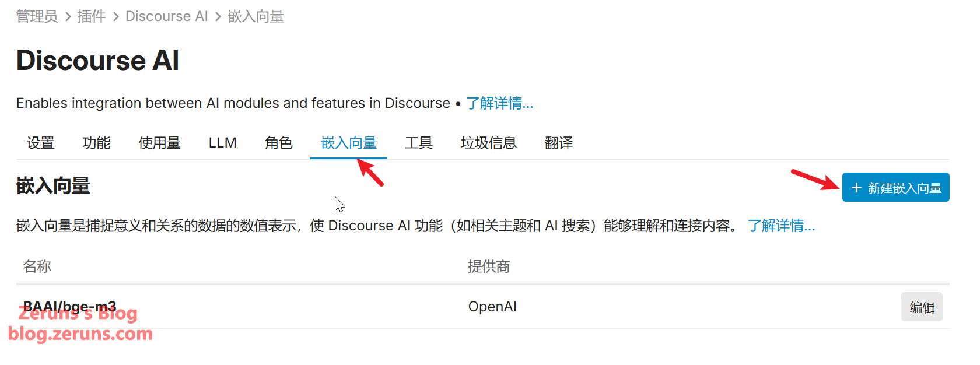
Task: Click the 嵌入向量 breadcrumb item
Action: tap(256, 16)
